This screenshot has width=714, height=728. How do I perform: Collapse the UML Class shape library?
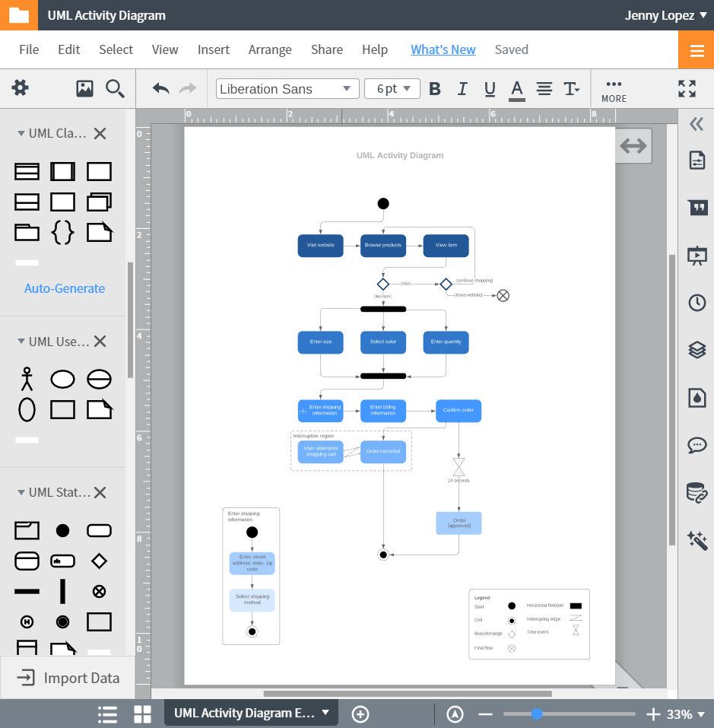point(21,133)
